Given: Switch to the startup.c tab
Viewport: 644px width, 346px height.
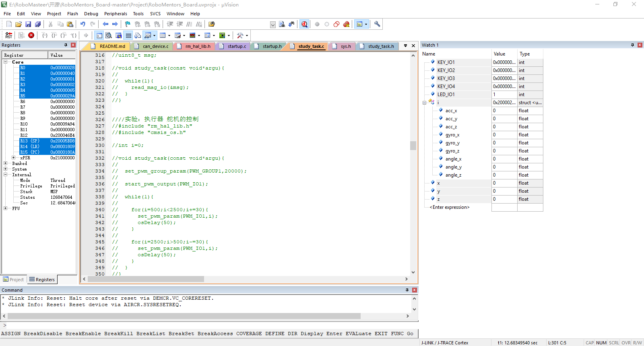Looking at the screenshot, I should 233,46.
